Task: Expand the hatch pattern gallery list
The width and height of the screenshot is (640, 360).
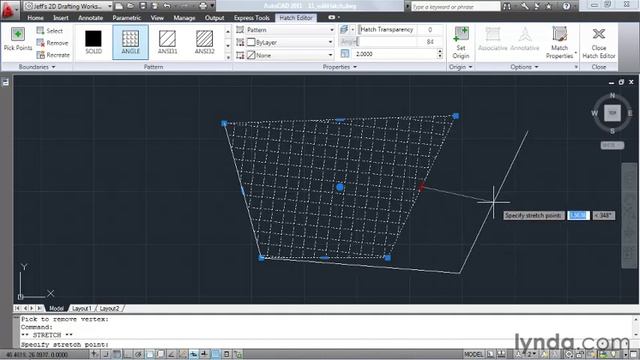Action: 228,57
